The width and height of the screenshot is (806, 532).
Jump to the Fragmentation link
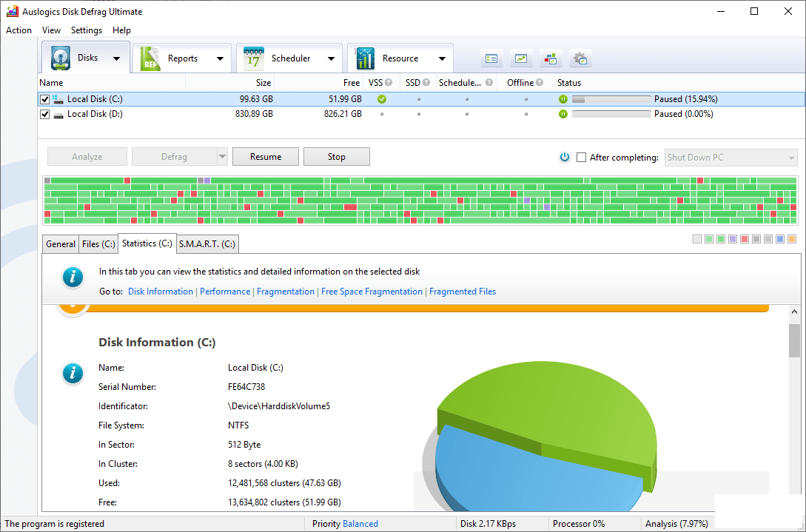click(x=286, y=292)
